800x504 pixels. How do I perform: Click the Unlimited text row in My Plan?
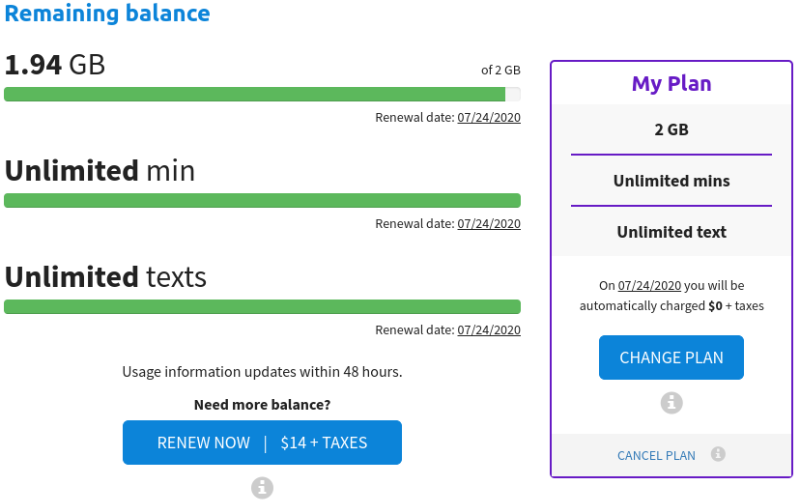point(671,232)
